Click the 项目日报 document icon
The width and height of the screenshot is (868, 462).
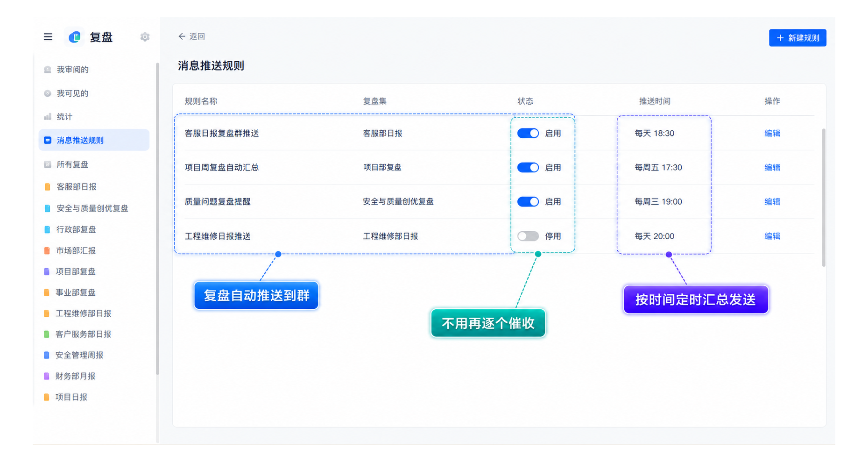click(x=47, y=397)
